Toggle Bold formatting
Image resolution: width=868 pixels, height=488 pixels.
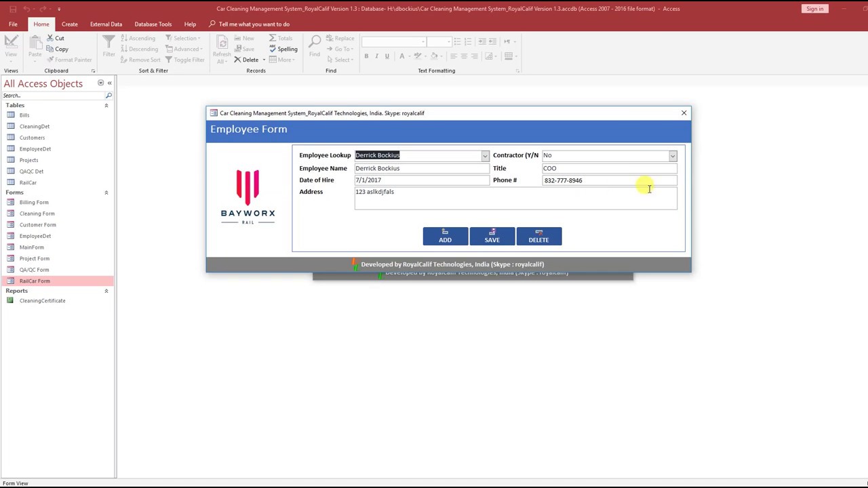(366, 56)
